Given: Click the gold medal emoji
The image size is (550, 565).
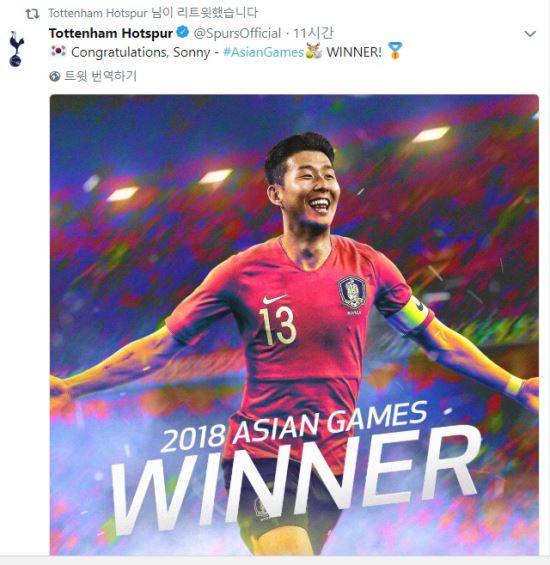Looking at the screenshot, I should click(395, 51).
